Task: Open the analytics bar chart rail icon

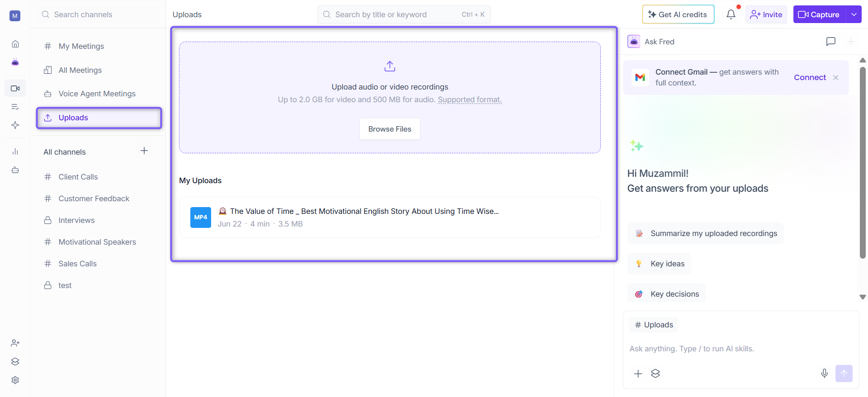Action: [x=15, y=151]
